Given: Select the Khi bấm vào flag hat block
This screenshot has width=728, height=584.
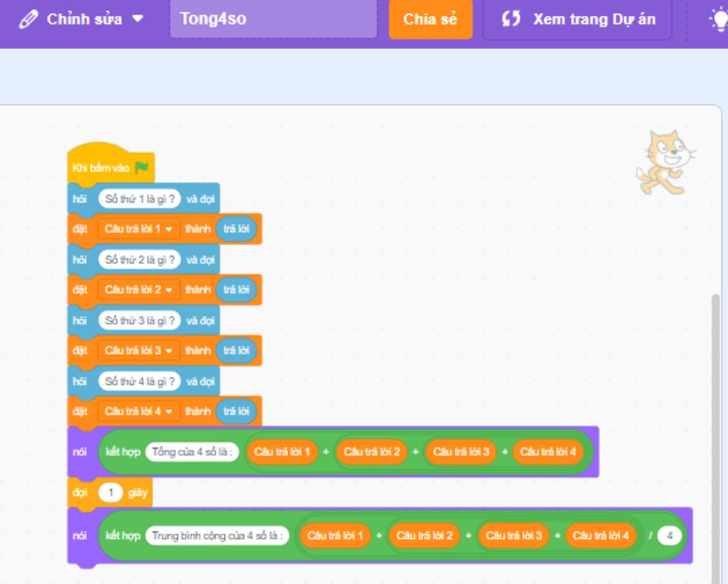Looking at the screenshot, I should click(x=110, y=164).
